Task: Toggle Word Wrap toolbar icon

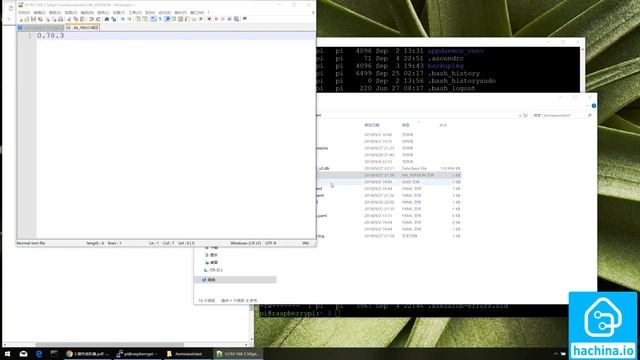Action: click(x=153, y=19)
